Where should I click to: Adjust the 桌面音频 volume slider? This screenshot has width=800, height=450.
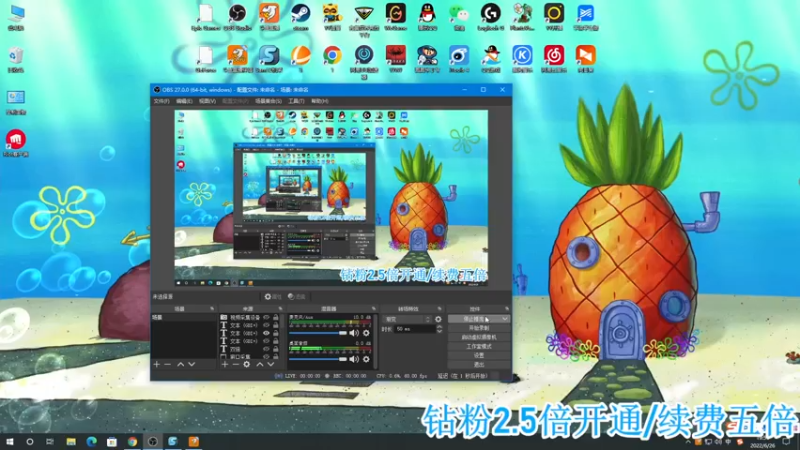(x=318, y=359)
